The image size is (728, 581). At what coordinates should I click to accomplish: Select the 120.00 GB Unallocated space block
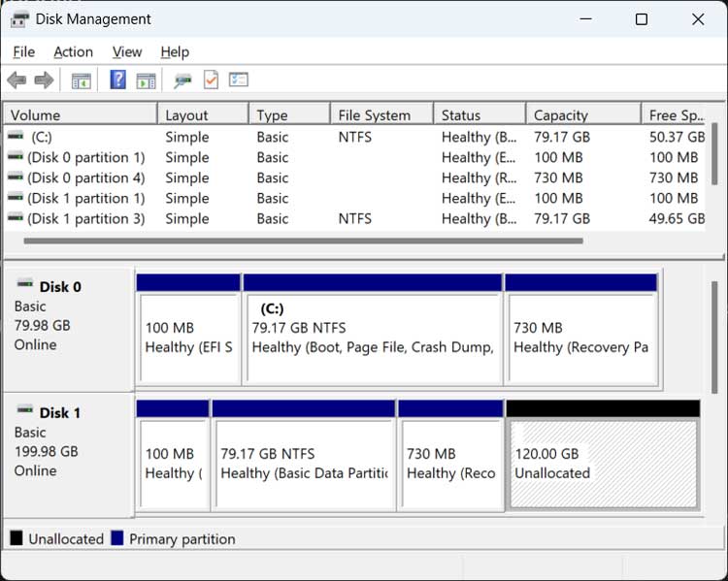pyautogui.click(x=602, y=464)
